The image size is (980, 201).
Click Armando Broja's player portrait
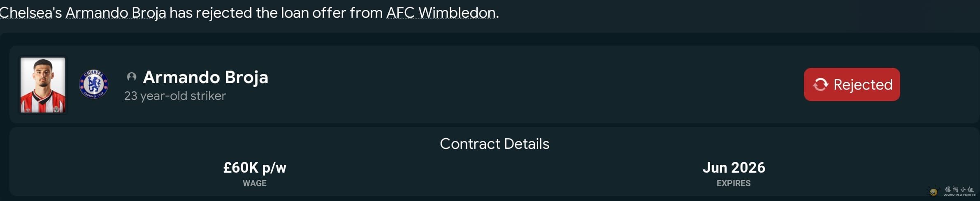43,85
